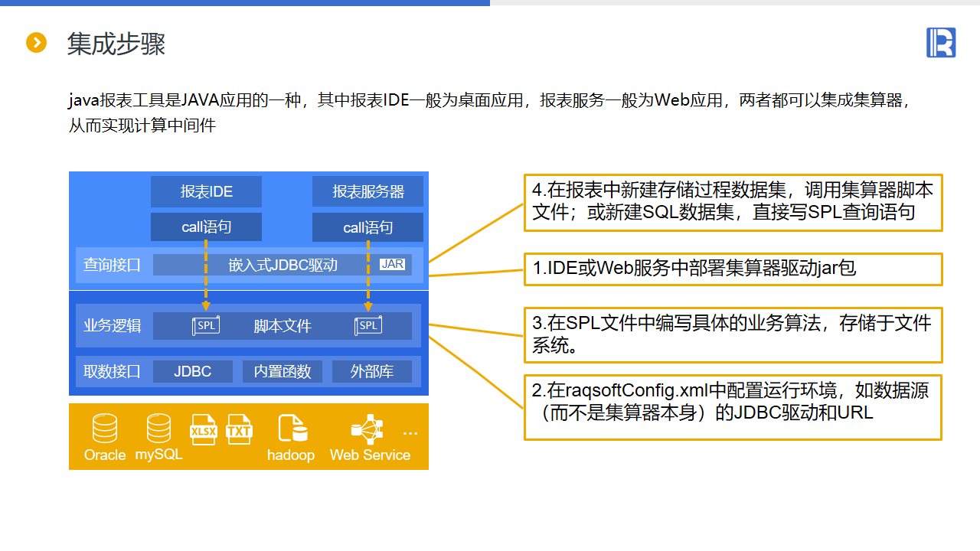This screenshot has height=551, width=980.
Task: Click the 集成步骤 slide title
Action: click(116, 44)
